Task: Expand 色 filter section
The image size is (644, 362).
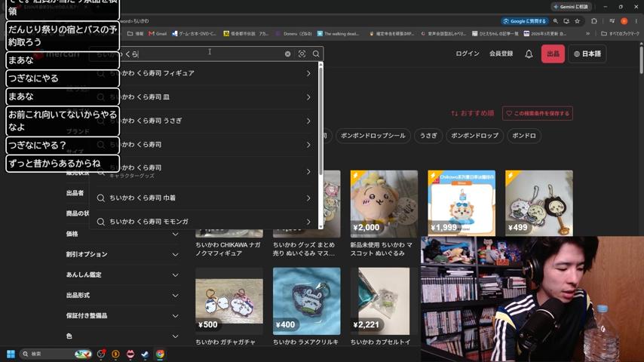Action: [122, 336]
